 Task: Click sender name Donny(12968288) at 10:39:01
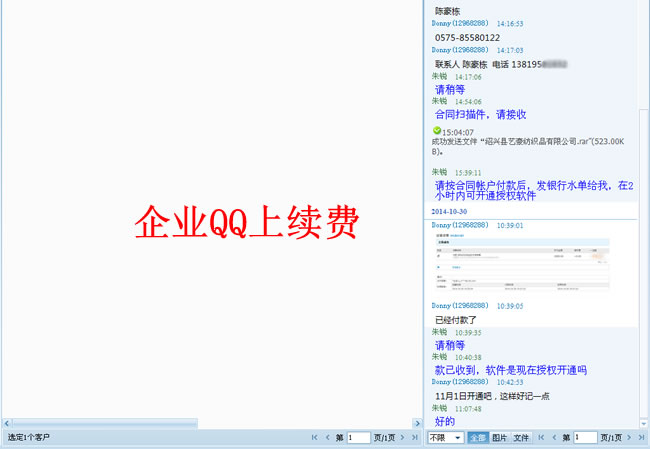pyautogui.click(x=460, y=225)
